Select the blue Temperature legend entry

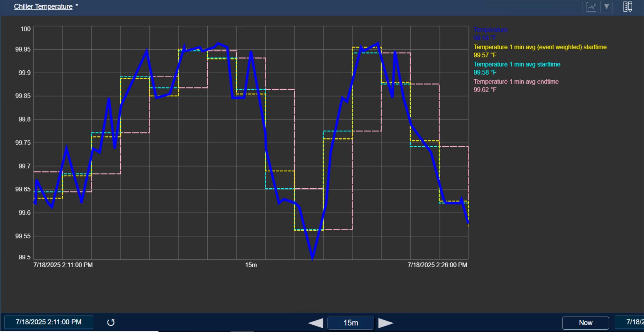[x=491, y=30]
